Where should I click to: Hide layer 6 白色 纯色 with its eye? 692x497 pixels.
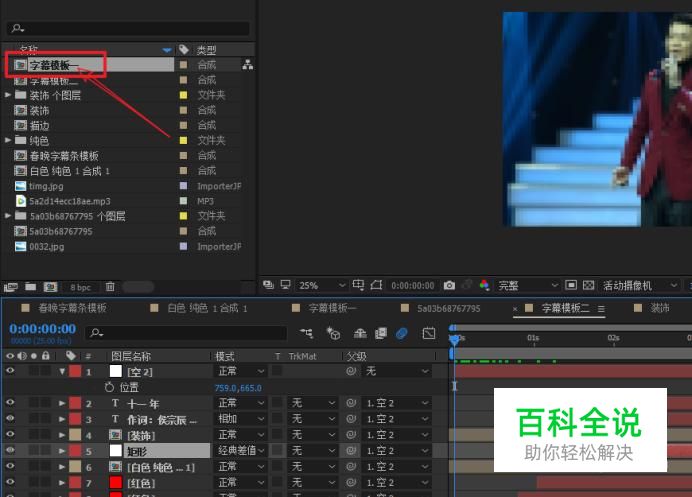click(x=10, y=467)
